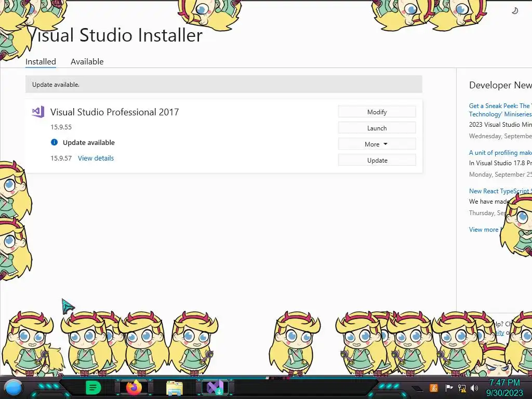
Task: Click the 'Developer News' heading
Action: [x=500, y=85]
